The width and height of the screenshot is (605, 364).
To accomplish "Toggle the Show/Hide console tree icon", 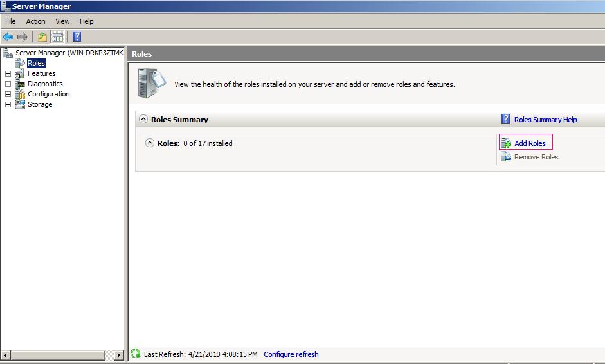I will [57, 37].
